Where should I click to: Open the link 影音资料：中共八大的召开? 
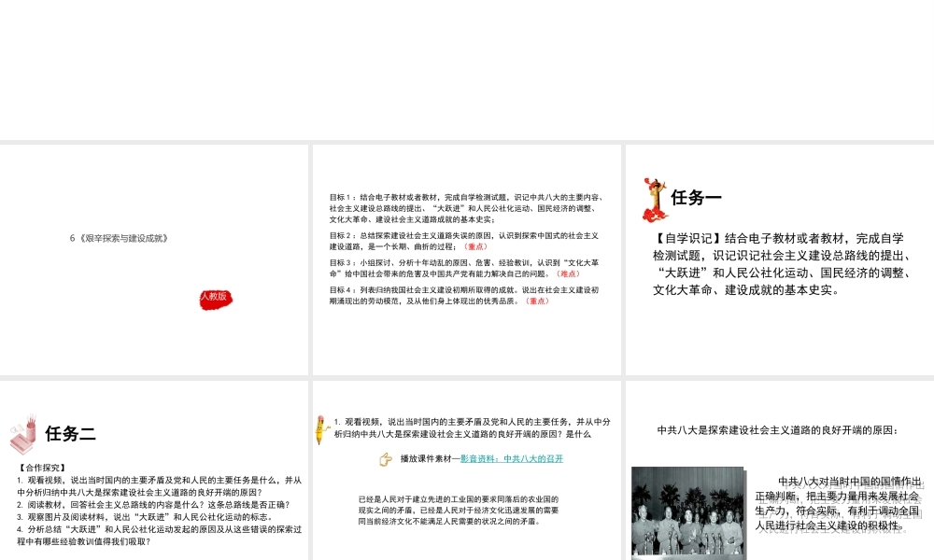[512, 459]
